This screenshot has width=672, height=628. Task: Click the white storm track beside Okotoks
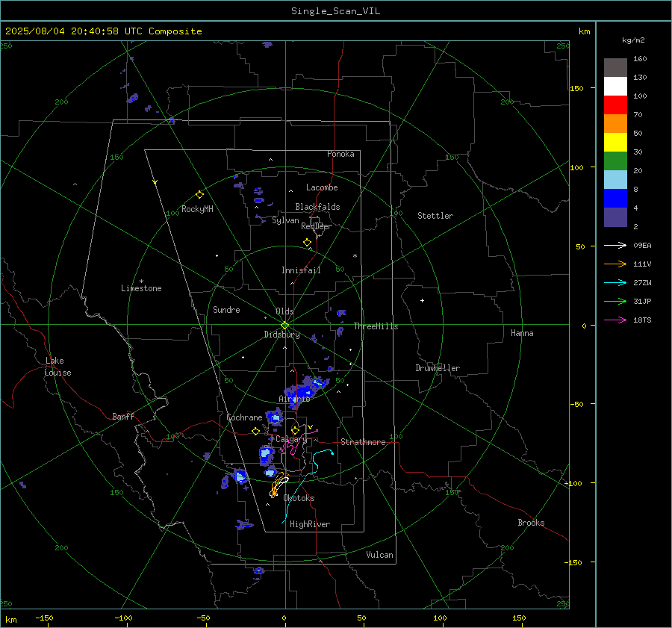pyautogui.click(x=279, y=486)
